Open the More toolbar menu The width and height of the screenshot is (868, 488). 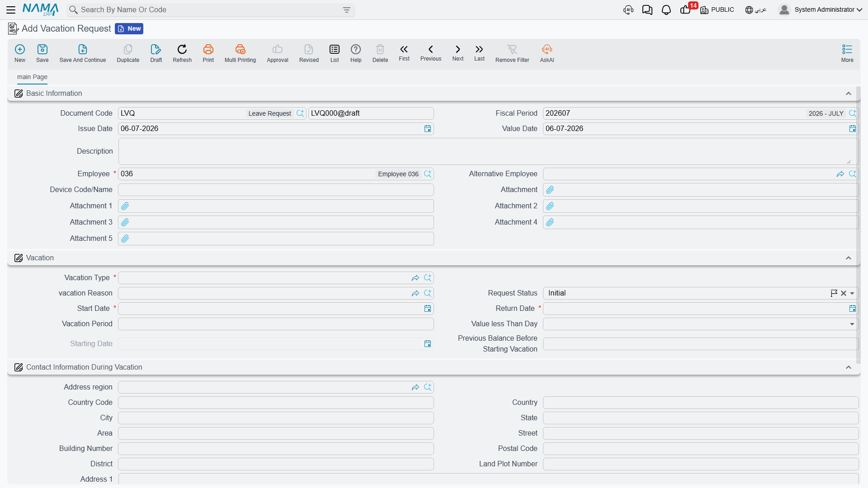click(847, 53)
